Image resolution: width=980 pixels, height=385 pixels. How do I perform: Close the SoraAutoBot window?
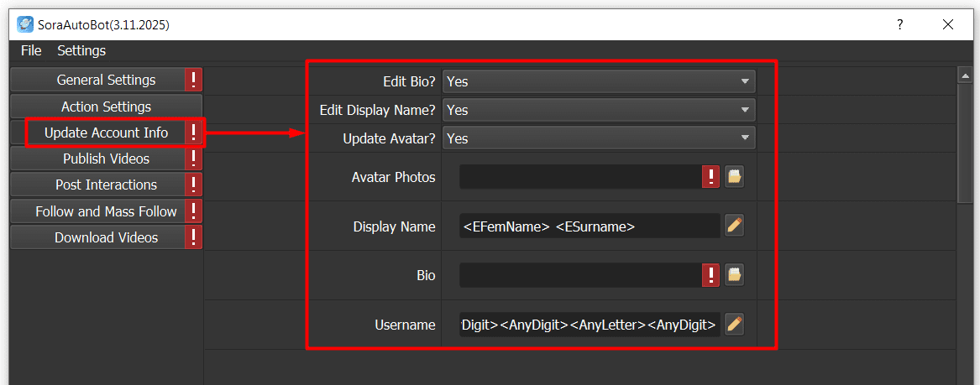(948, 25)
